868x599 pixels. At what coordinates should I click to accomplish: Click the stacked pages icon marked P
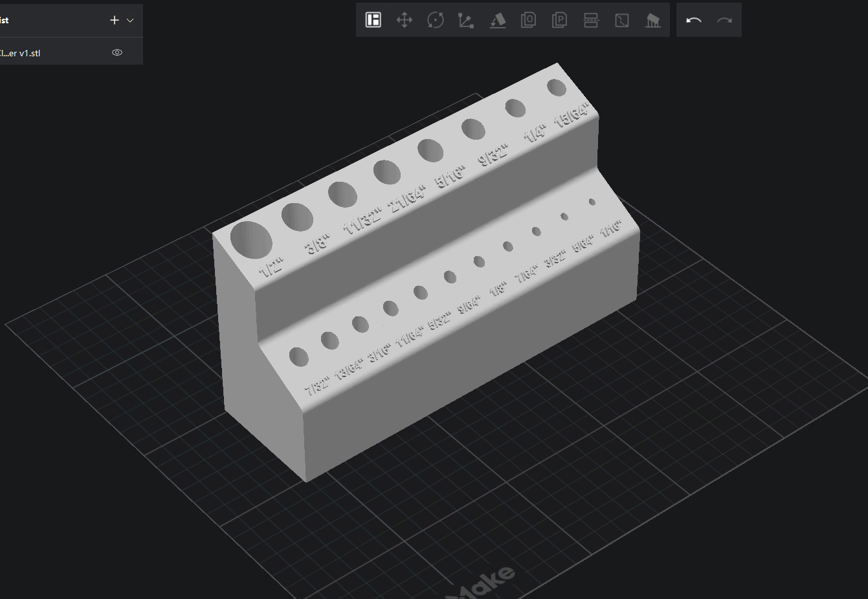tap(559, 20)
